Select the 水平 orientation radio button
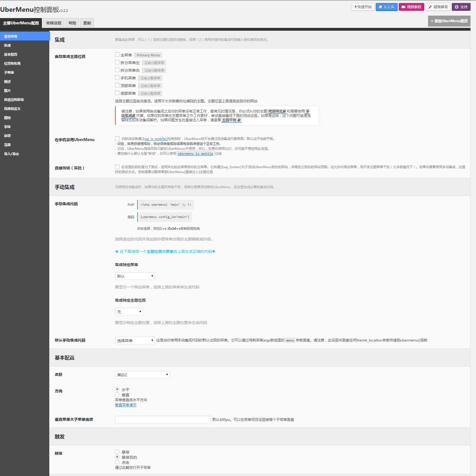 click(117, 389)
